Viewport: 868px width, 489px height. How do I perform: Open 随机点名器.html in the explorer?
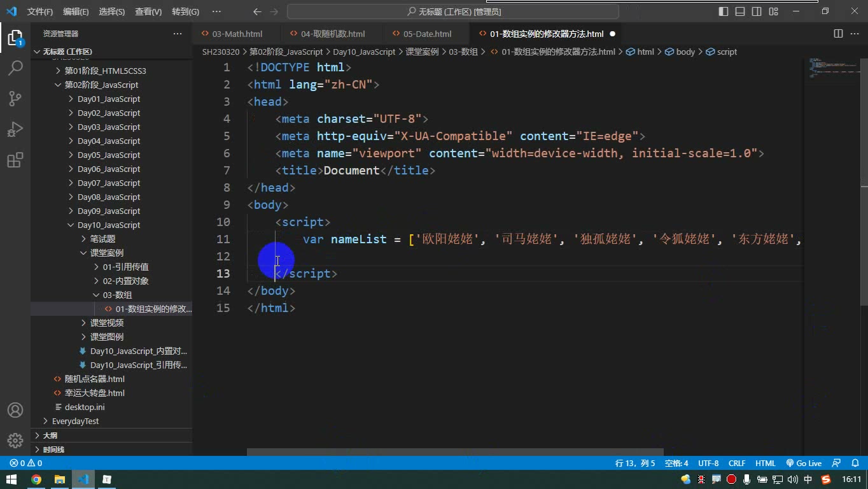pyautogui.click(x=94, y=379)
